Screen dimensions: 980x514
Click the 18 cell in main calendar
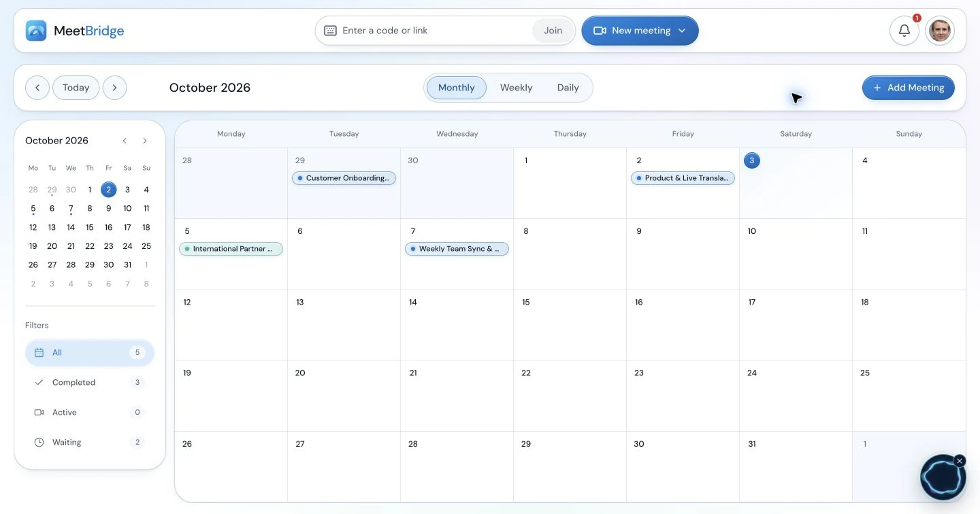coord(909,325)
